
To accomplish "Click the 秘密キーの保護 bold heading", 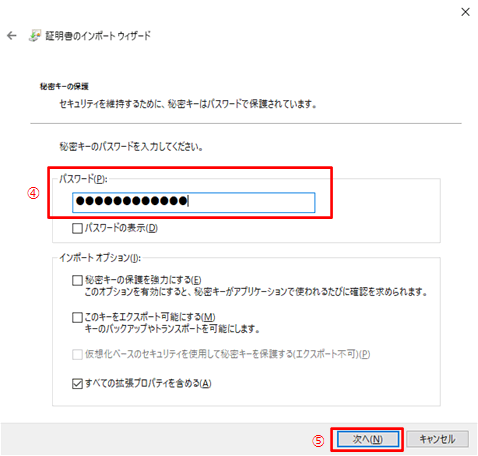I will (64, 87).
